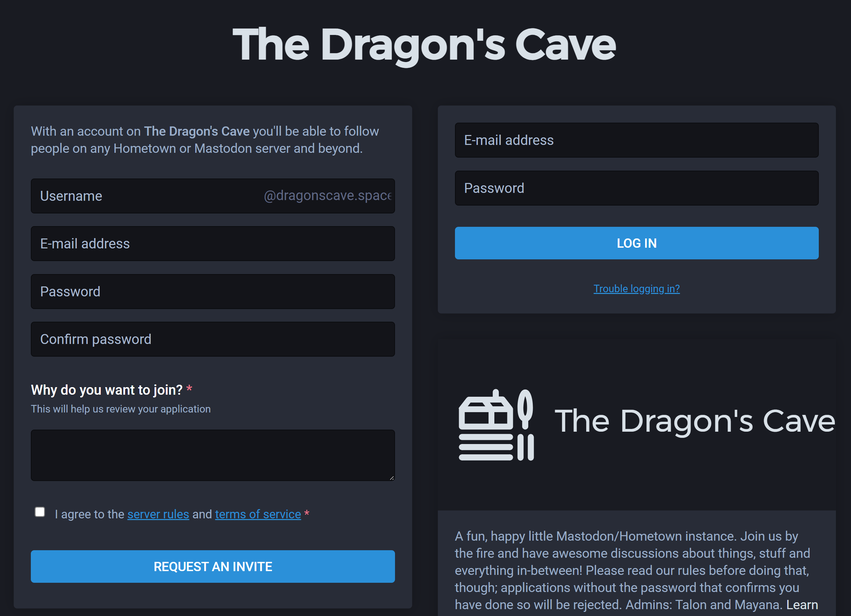Enable the server rules agreement checkbox
851x616 pixels.
tap(40, 513)
